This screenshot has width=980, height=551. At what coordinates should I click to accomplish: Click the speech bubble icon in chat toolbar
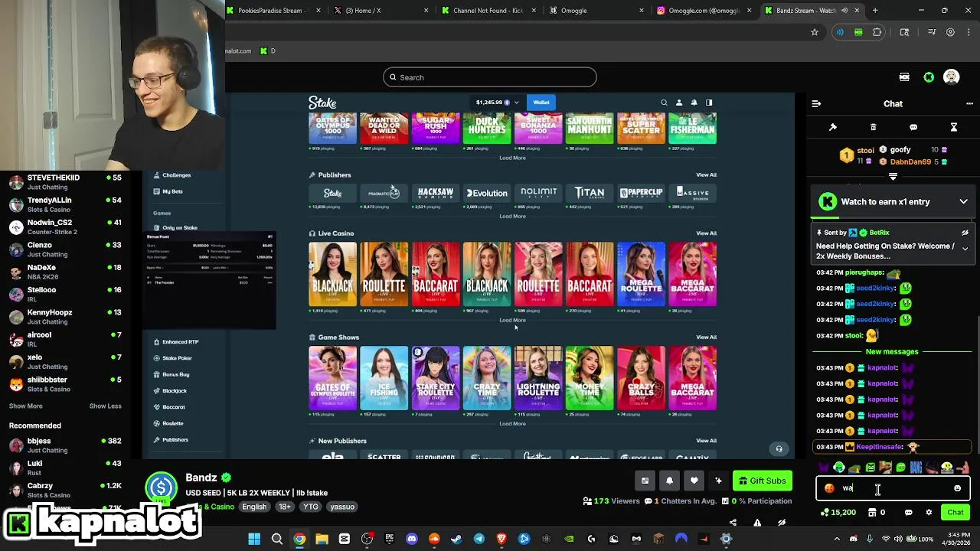point(913,127)
